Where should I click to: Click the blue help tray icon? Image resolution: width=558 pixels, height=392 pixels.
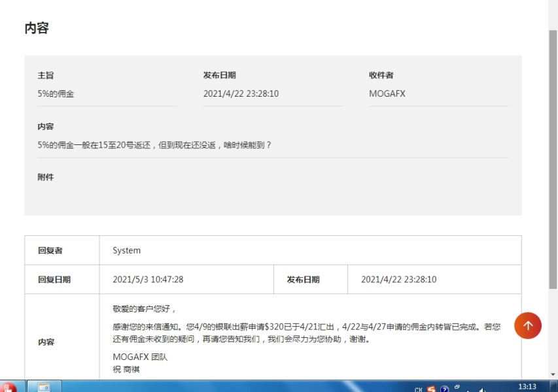pyautogui.click(x=444, y=389)
